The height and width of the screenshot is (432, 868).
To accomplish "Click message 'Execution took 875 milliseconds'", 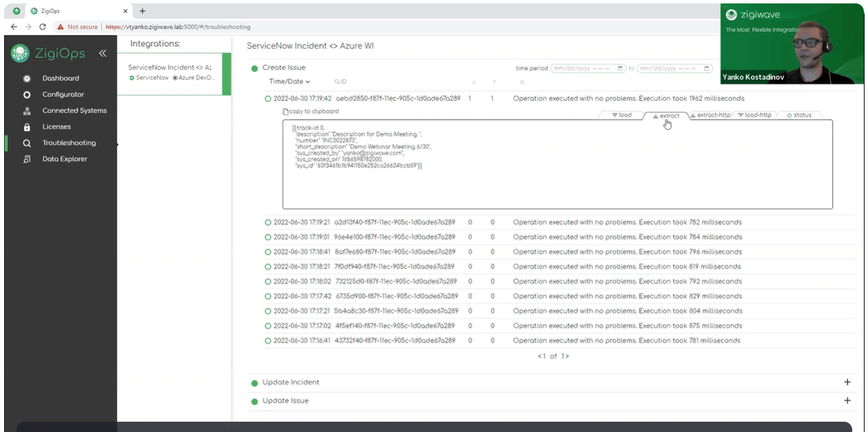I will 690,326.
